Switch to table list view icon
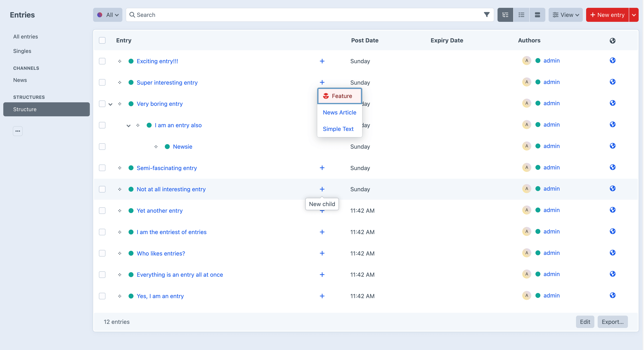 pyautogui.click(x=521, y=15)
